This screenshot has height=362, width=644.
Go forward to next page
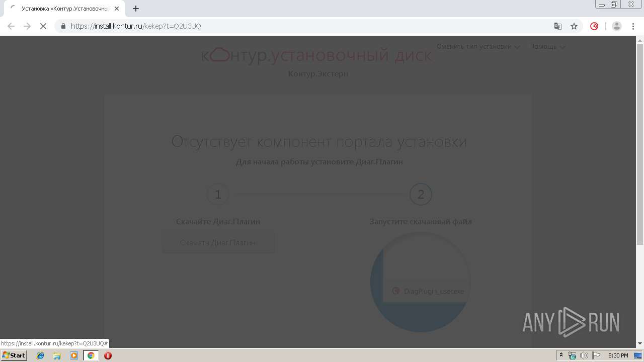pyautogui.click(x=27, y=26)
